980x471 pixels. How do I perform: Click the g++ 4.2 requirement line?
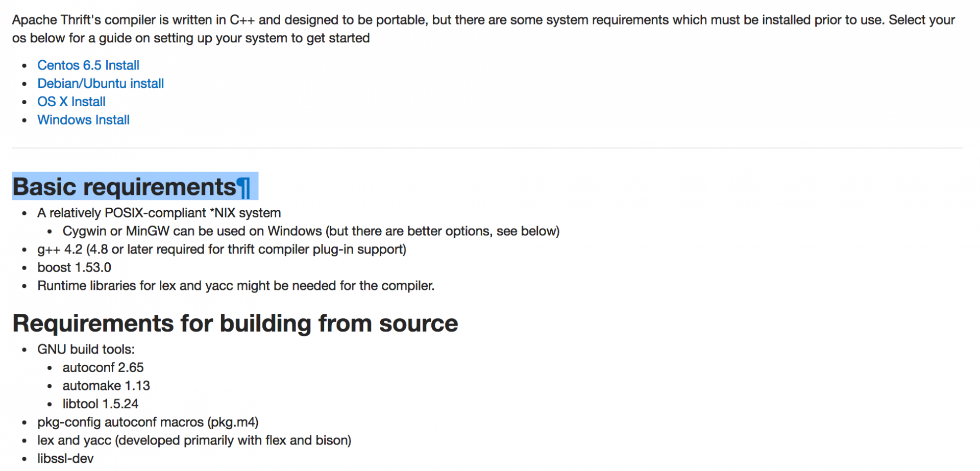tap(222, 250)
